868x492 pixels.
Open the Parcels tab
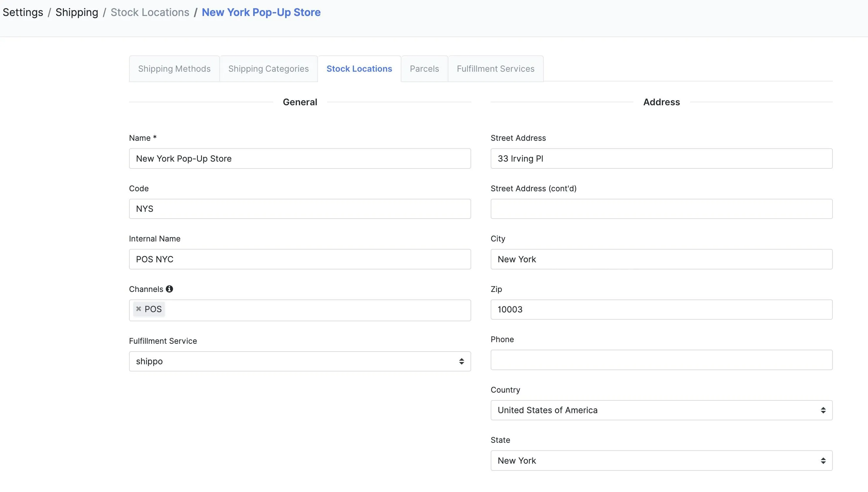point(424,69)
